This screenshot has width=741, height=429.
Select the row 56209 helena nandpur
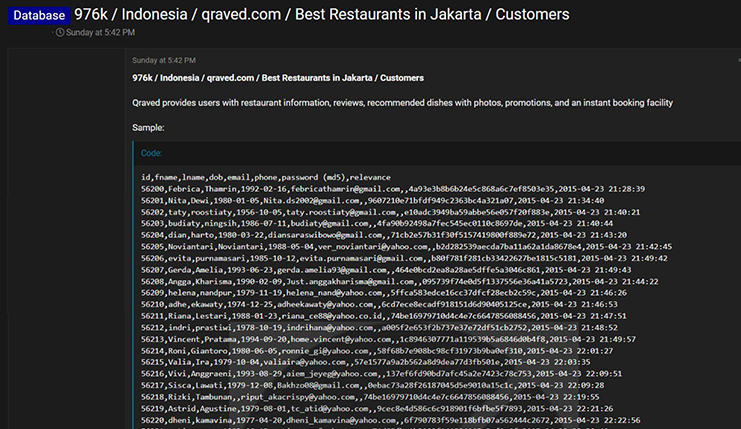pos(384,293)
